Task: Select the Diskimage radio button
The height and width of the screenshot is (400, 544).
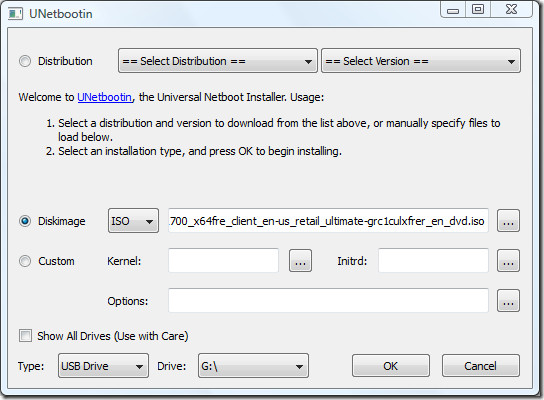Action: tap(25, 221)
